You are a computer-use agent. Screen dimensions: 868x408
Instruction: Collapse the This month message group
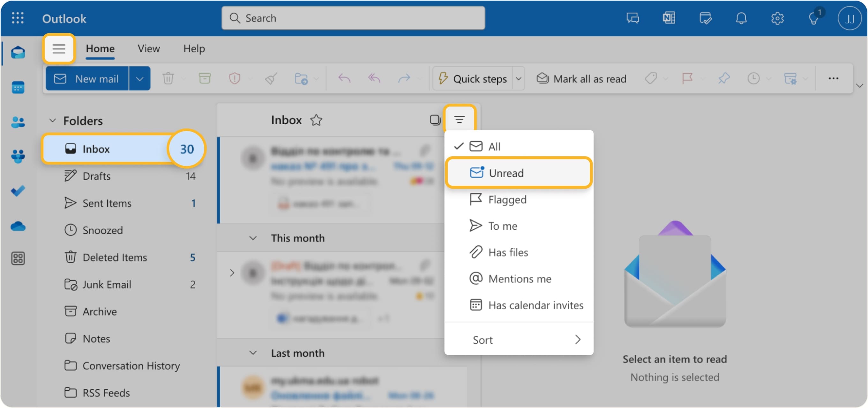[x=253, y=238]
